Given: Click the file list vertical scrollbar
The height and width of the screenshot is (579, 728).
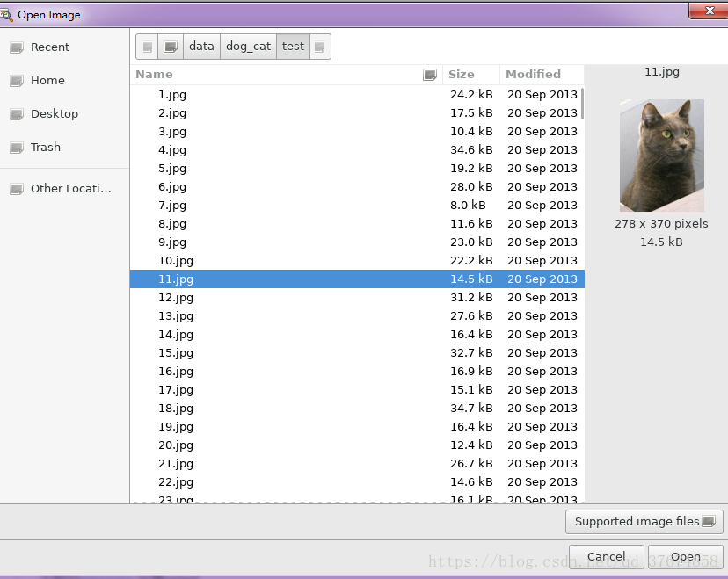Looking at the screenshot, I should 582,104.
